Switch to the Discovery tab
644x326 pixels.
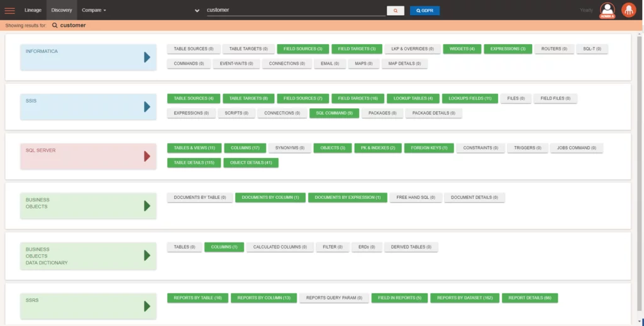tap(62, 10)
